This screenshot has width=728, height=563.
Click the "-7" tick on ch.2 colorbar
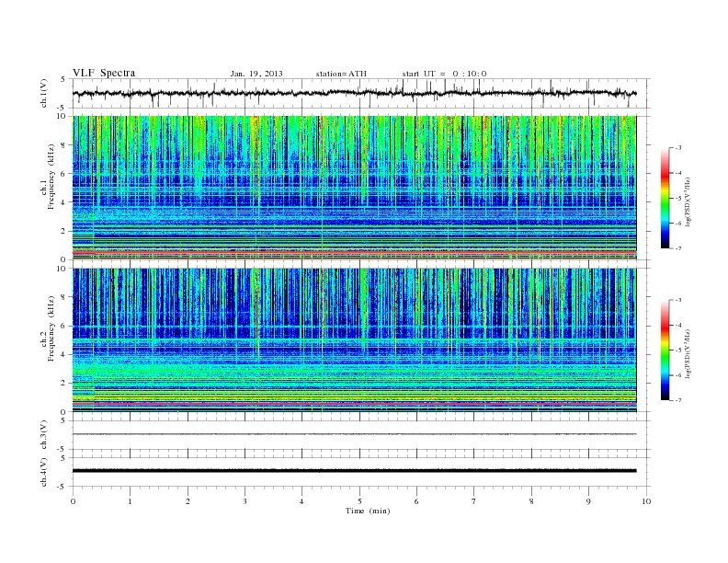coord(677,400)
